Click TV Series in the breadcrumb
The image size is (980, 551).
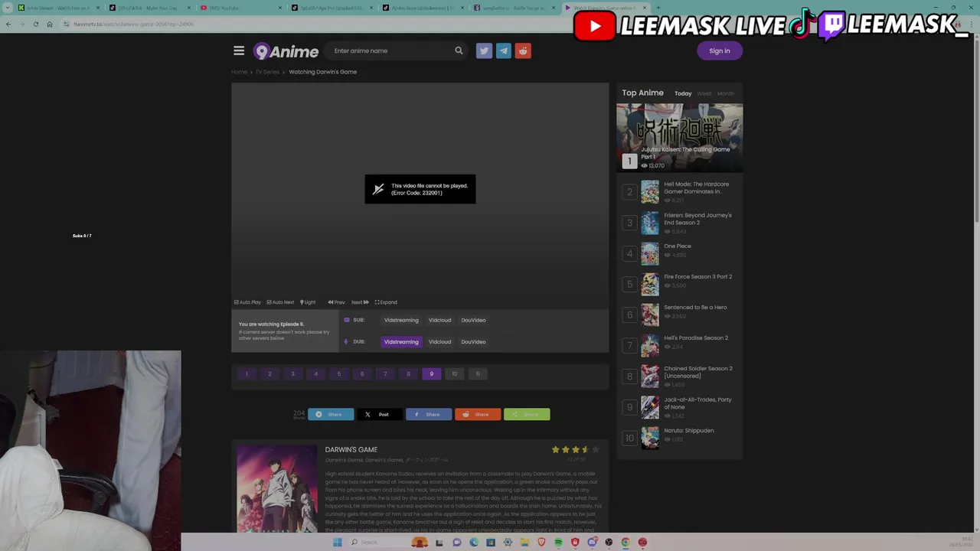coord(267,72)
